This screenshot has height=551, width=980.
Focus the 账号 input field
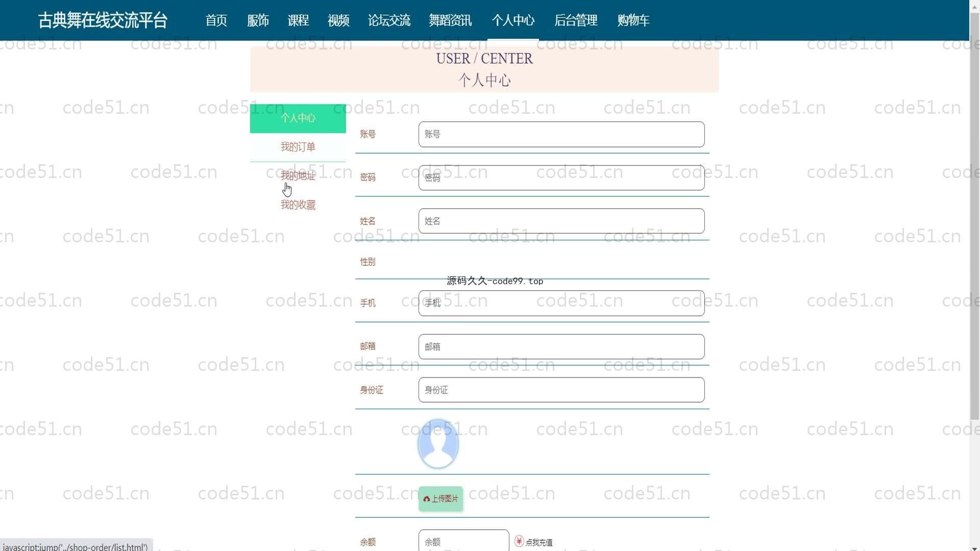tap(561, 135)
